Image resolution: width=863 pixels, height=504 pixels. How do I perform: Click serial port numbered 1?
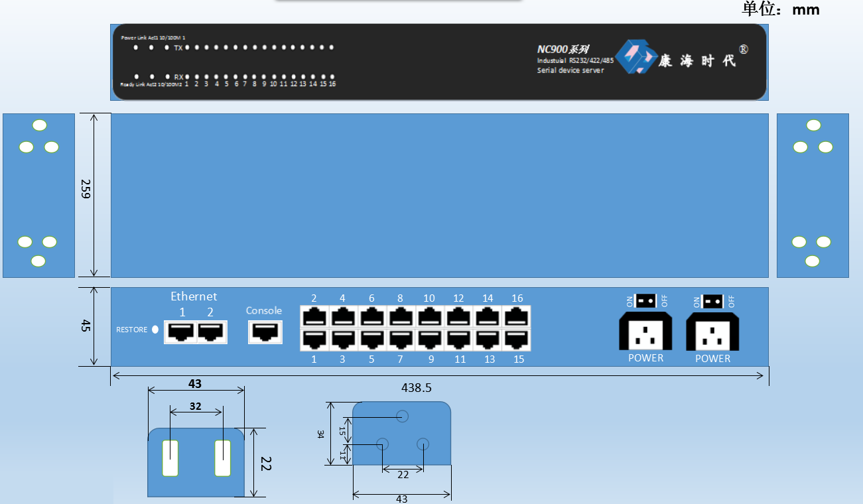pyautogui.click(x=314, y=340)
